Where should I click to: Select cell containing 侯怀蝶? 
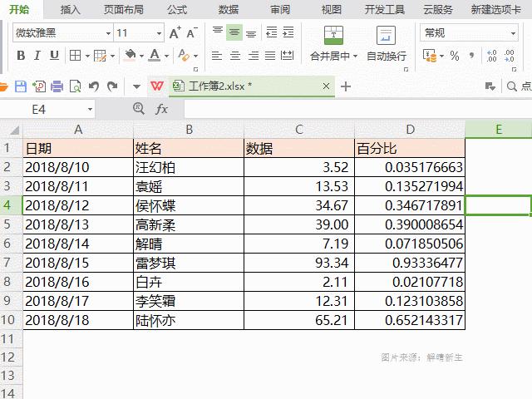(x=189, y=205)
